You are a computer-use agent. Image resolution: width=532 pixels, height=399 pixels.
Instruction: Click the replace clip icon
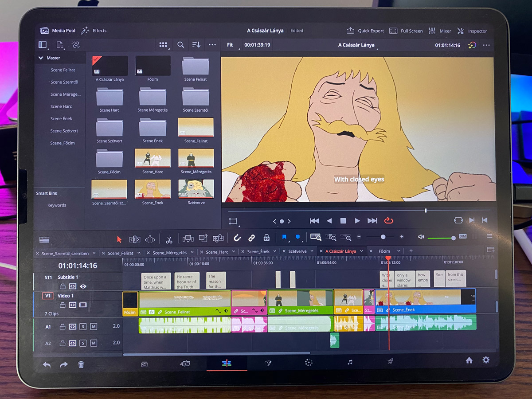point(218,238)
